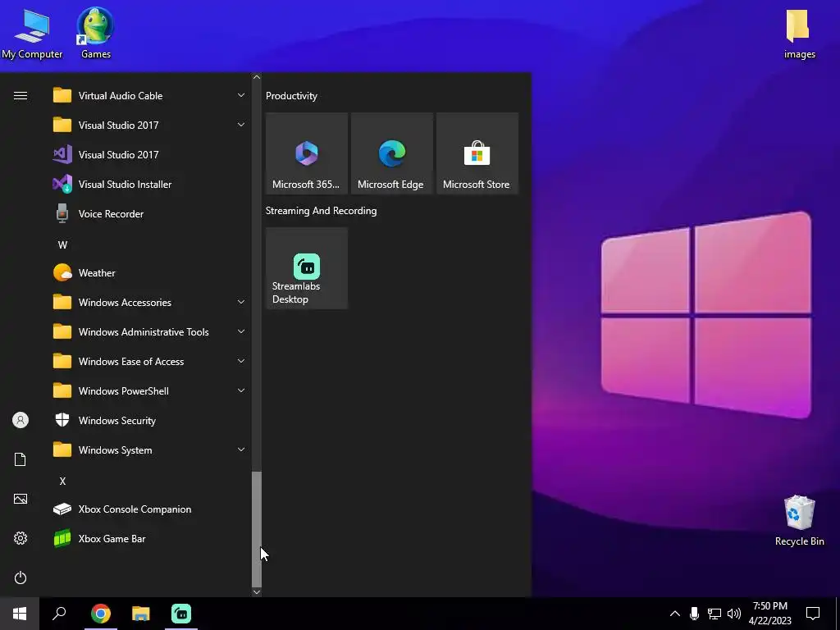Open Streamlabs from the taskbar
The image size is (840, 630).
pyautogui.click(x=181, y=614)
